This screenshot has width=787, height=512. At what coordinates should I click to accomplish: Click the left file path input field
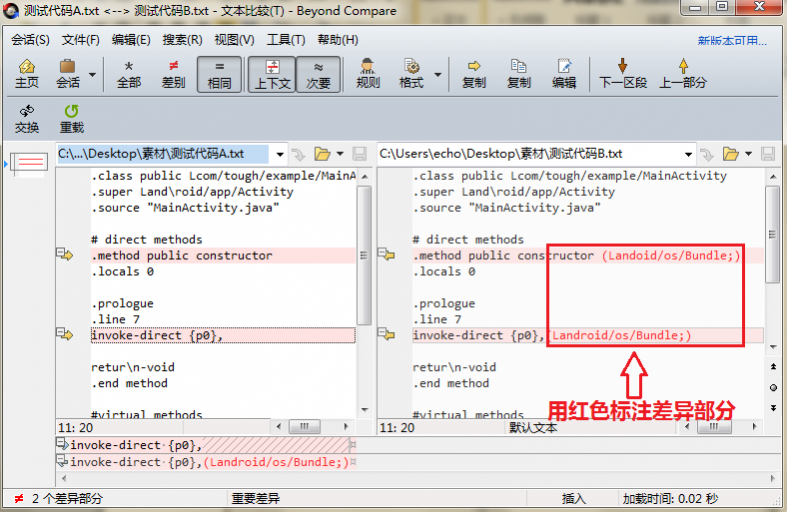160,154
